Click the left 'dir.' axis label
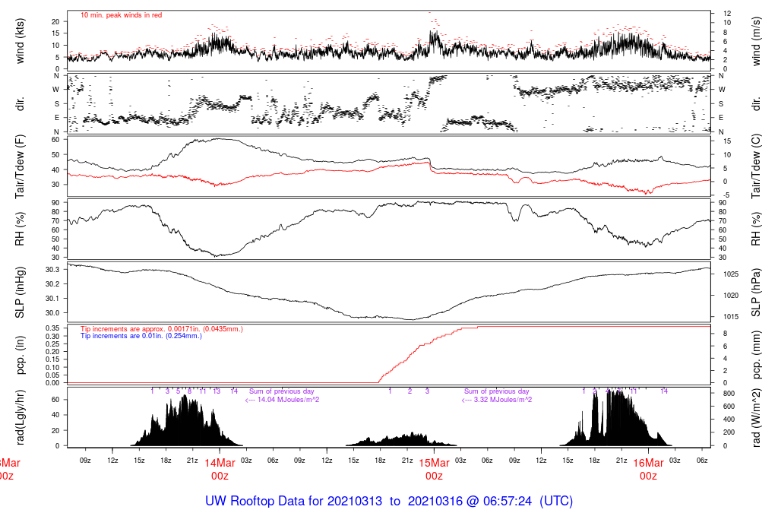 20,104
